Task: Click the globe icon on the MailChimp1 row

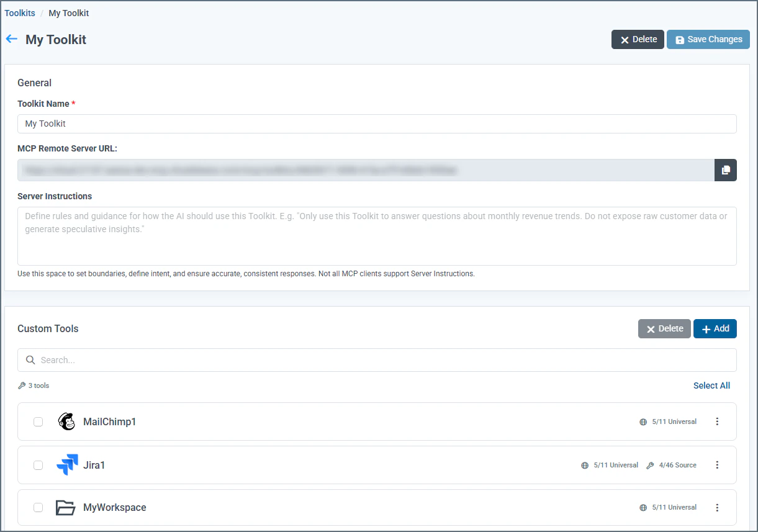Action: (643, 422)
